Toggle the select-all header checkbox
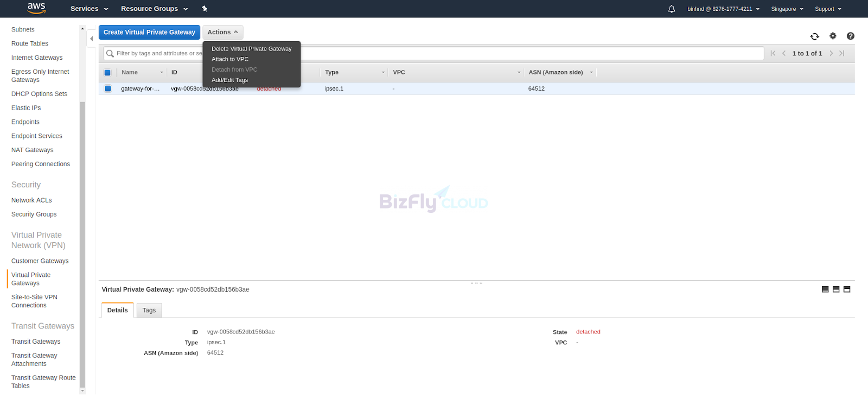The height and width of the screenshot is (398, 868). point(107,73)
